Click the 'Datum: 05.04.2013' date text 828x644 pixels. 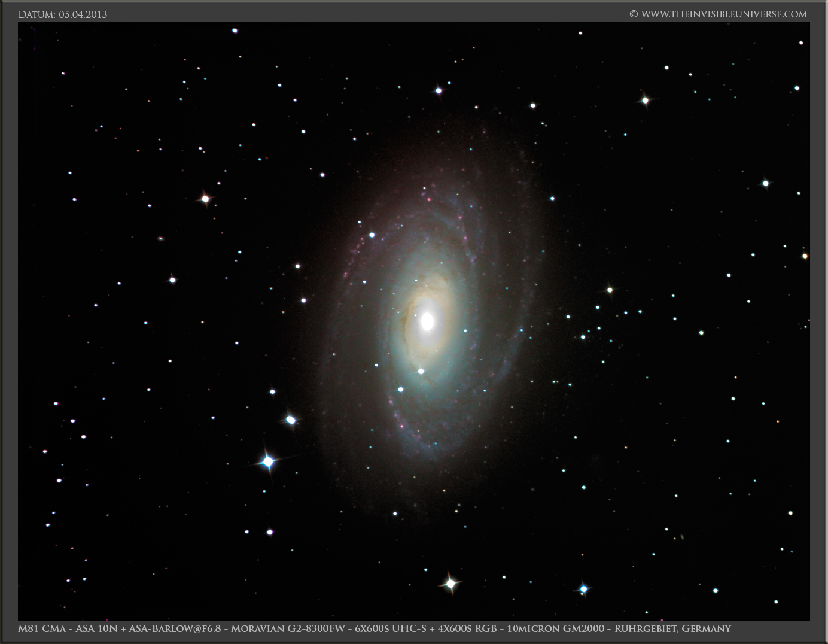63,14
